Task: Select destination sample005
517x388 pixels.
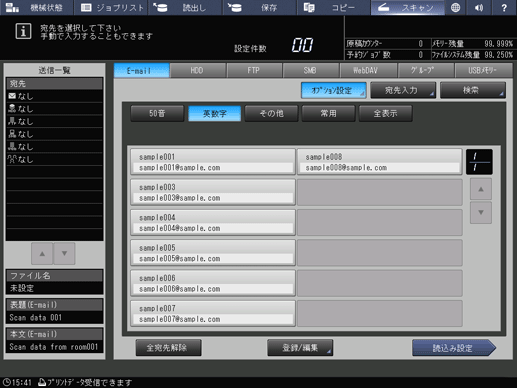Action: point(213,253)
